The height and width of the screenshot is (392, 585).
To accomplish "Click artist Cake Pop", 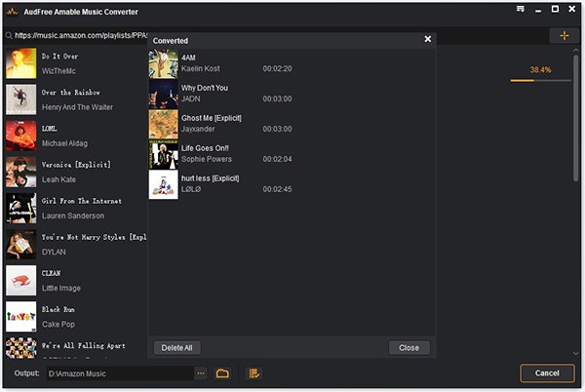I will pos(58,325).
